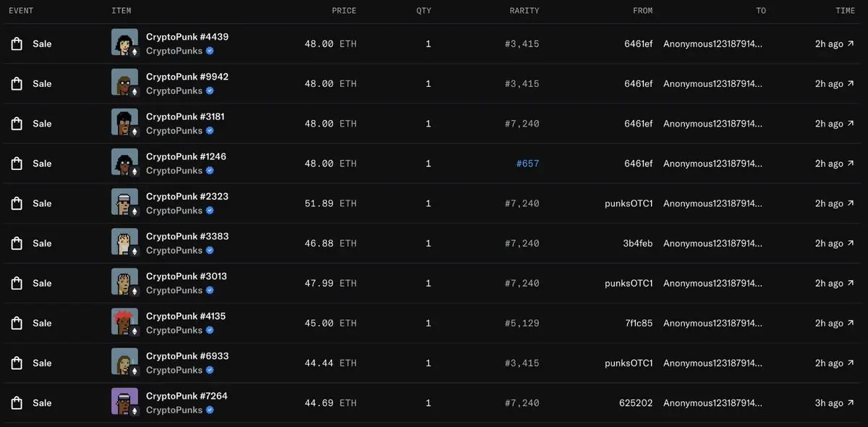This screenshot has width=868, height=427.
Task: Open seller 7f1c85 profile
Action: click(x=638, y=323)
